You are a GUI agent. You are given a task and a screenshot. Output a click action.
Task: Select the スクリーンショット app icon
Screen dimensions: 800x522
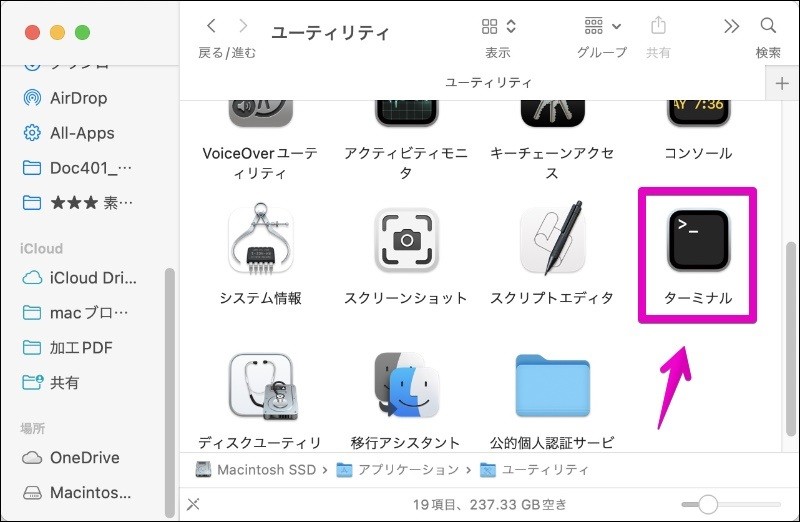pos(406,240)
